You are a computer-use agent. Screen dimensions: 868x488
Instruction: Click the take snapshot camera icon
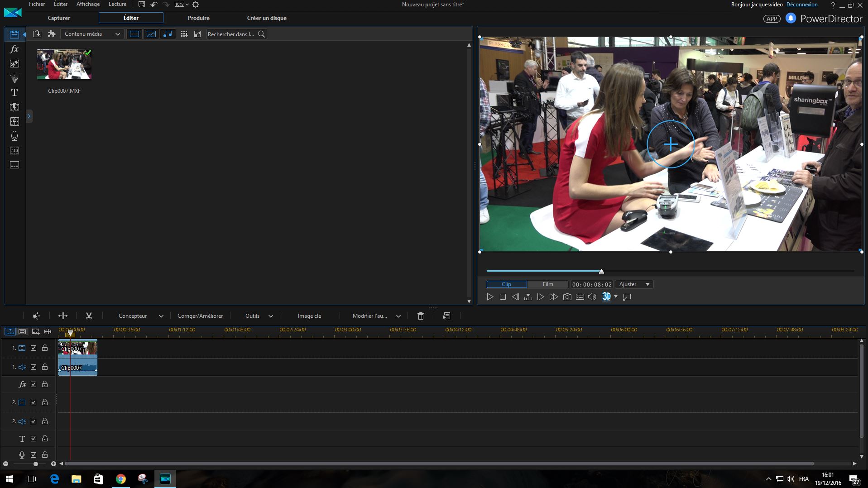click(x=567, y=297)
